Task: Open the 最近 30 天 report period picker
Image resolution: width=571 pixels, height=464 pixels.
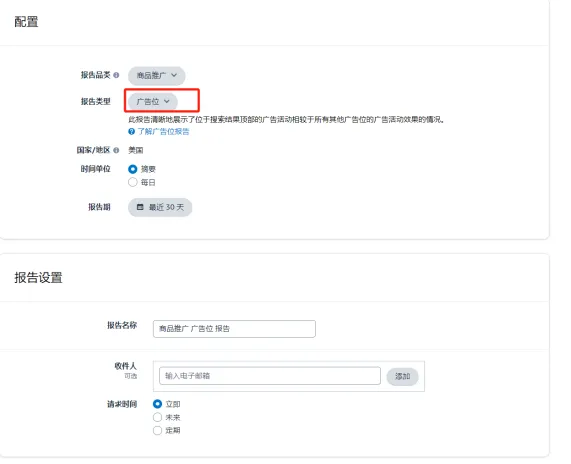Action: tap(160, 207)
